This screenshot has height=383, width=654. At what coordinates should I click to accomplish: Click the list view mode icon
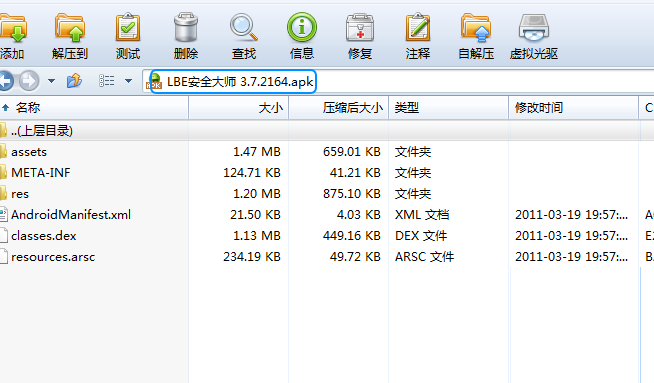click(x=107, y=81)
